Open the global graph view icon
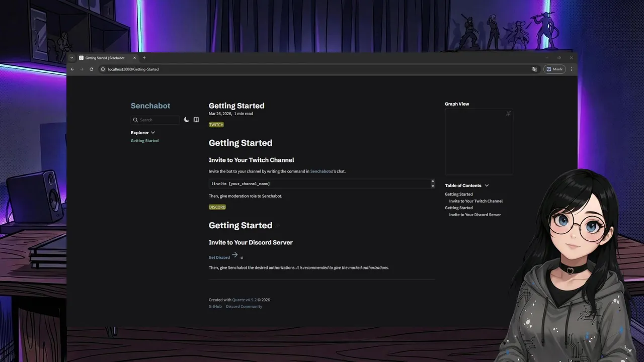 coord(508,114)
